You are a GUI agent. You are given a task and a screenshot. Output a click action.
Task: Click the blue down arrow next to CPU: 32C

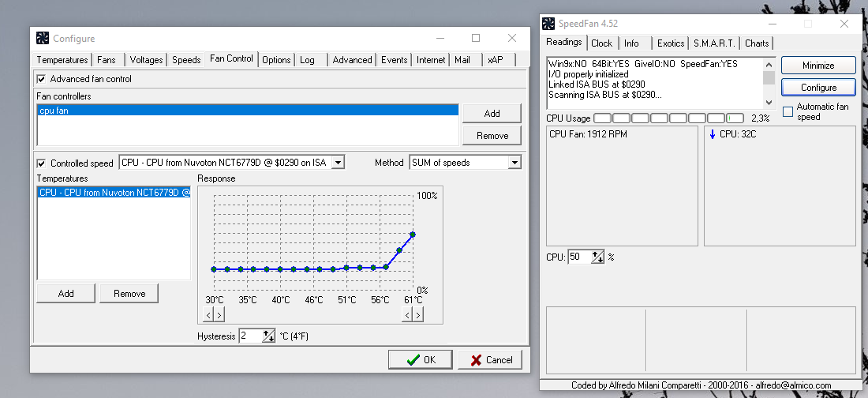point(713,134)
